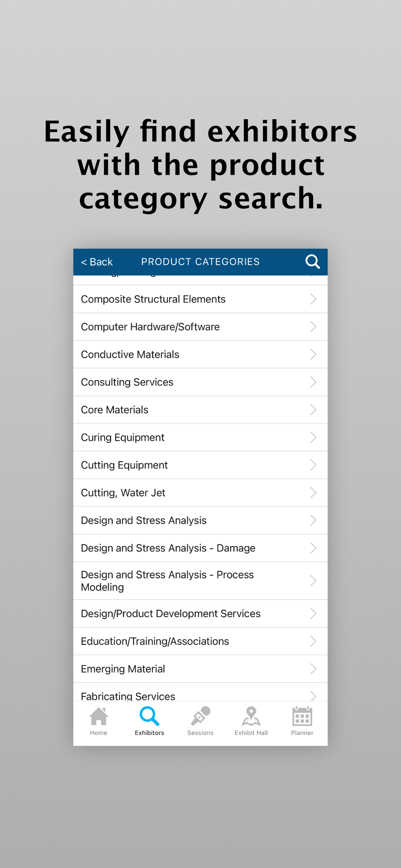Expand chevron next to Composite Structural Elements
The width and height of the screenshot is (401, 868).
coord(313,299)
